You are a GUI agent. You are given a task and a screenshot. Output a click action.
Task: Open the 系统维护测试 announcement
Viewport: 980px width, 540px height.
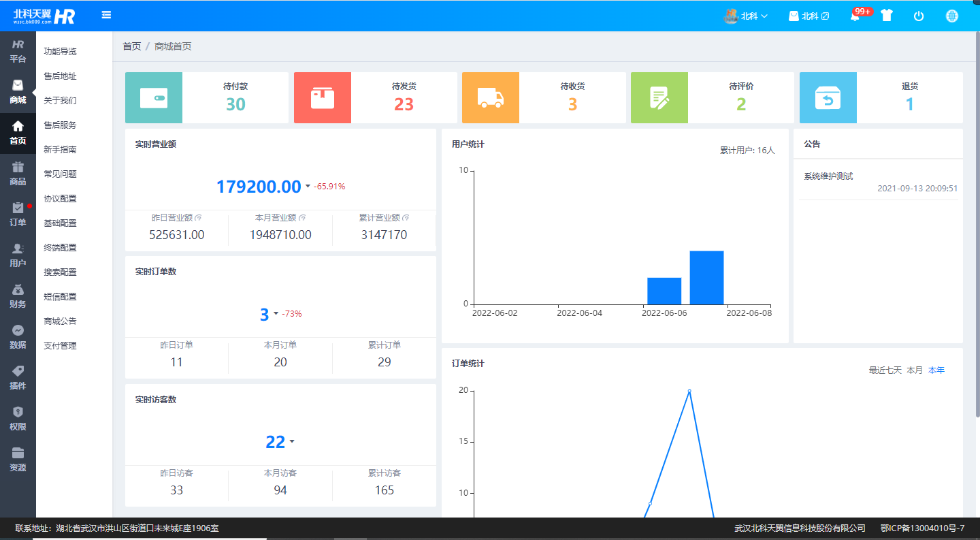point(828,176)
